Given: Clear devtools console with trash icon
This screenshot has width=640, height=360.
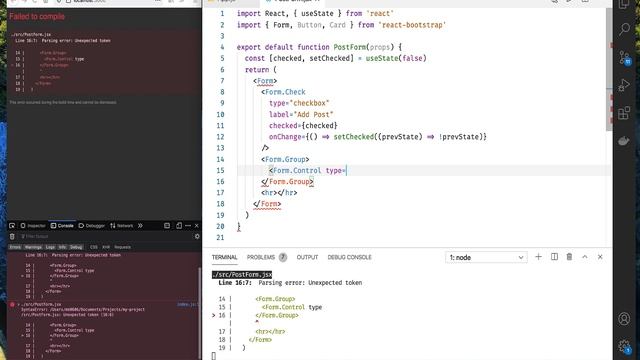Looking at the screenshot, I should tap(12, 236).
